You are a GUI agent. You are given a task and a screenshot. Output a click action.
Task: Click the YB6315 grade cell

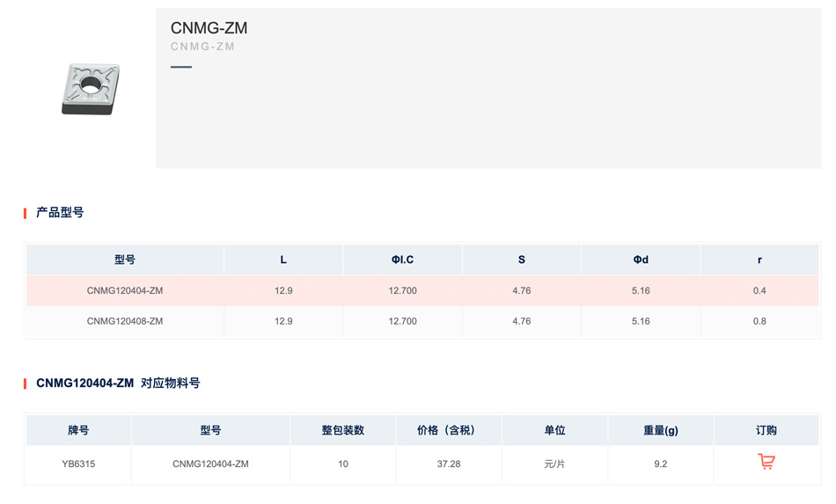pos(78,464)
